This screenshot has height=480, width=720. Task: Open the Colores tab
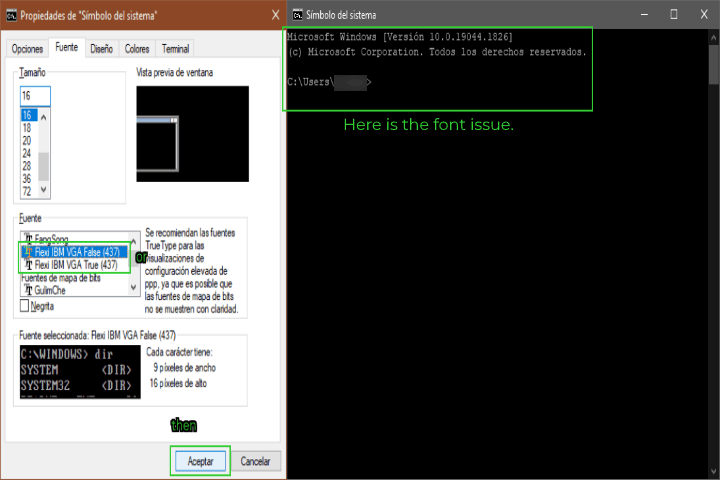tap(137, 49)
